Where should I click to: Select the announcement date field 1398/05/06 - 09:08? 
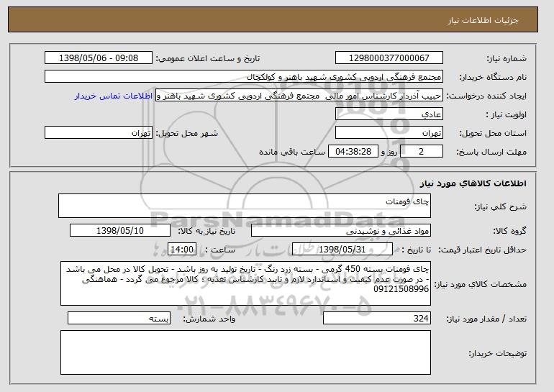pos(99,58)
